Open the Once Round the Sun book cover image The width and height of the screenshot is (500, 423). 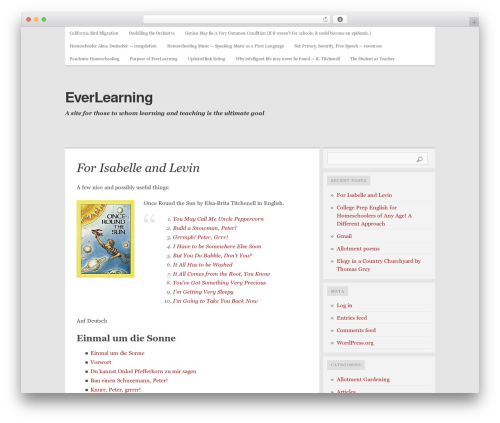point(105,239)
